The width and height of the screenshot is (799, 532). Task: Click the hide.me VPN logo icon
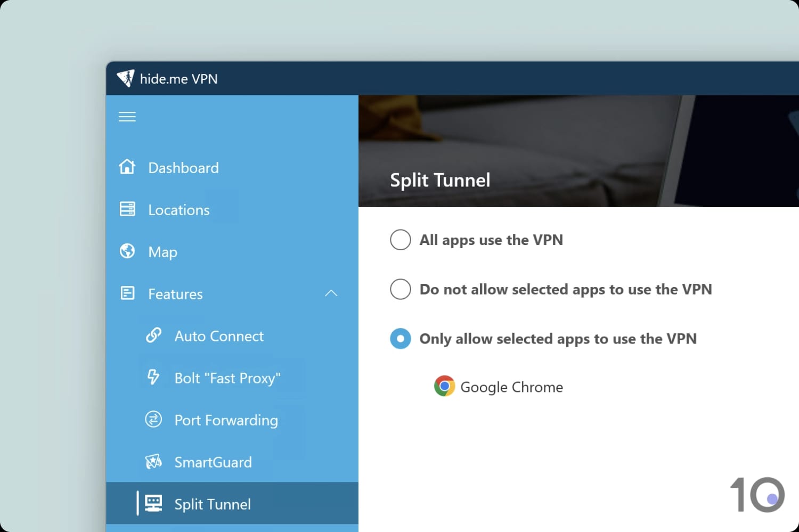coord(126,78)
